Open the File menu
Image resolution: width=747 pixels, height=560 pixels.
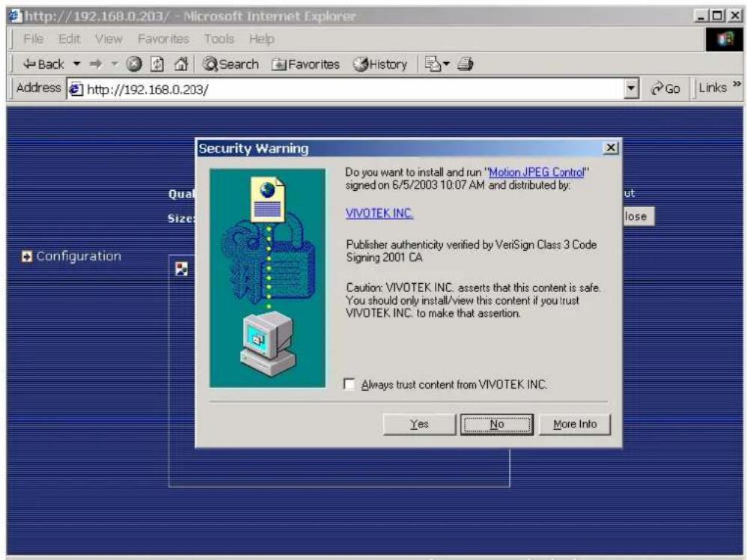(34, 39)
